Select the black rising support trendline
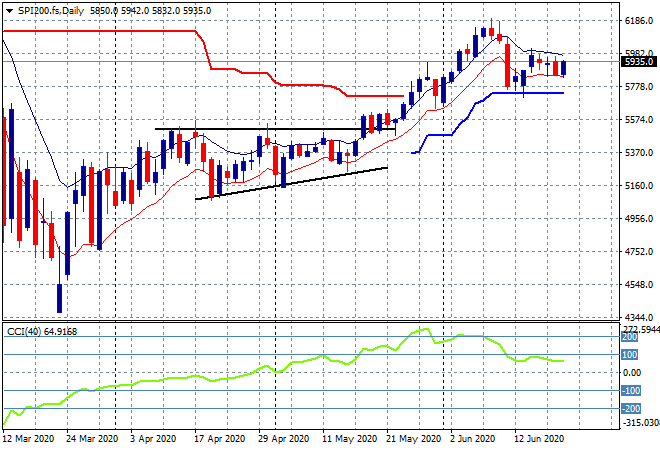Image resolution: width=660 pixels, height=450 pixels. tap(291, 184)
